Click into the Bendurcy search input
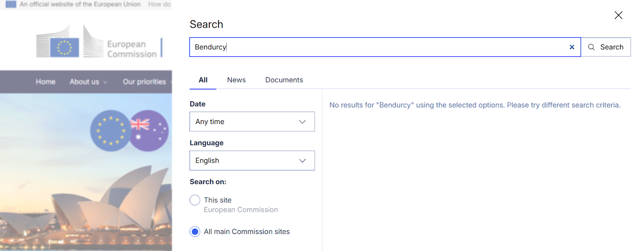 pos(378,47)
